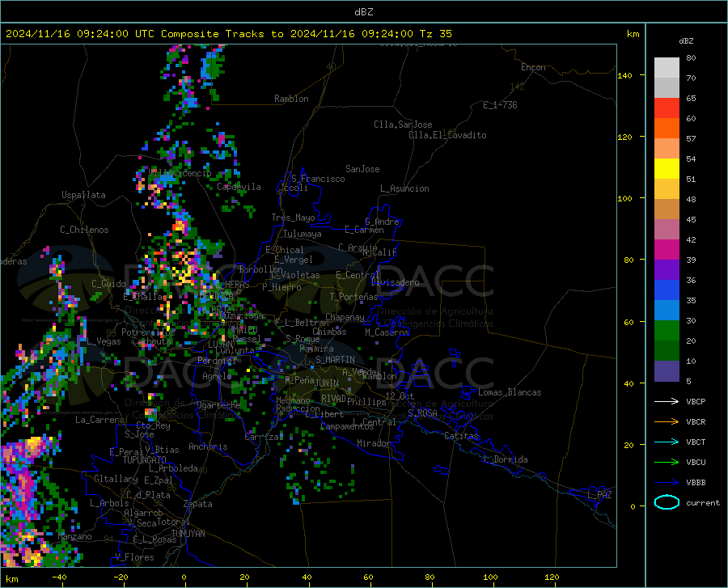Click the 'Anchoris' map label
The width and height of the screenshot is (728, 588).
(x=208, y=446)
